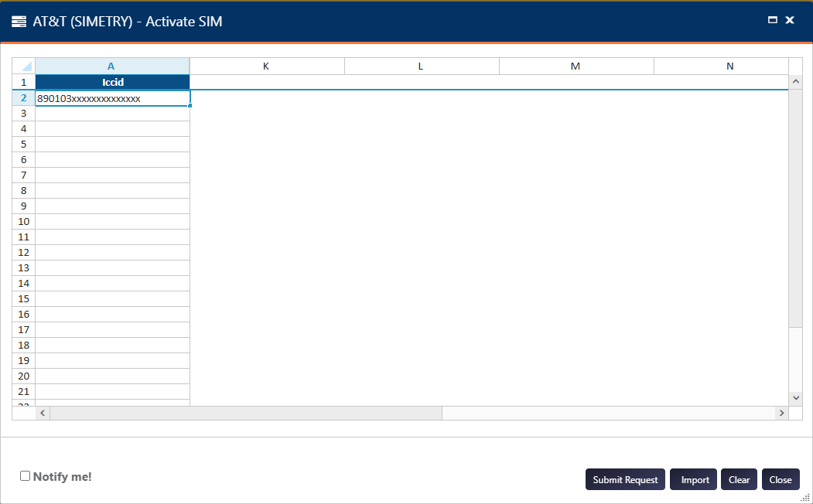
Task: Click the Notify me! label text
Action: coord(62,476)
